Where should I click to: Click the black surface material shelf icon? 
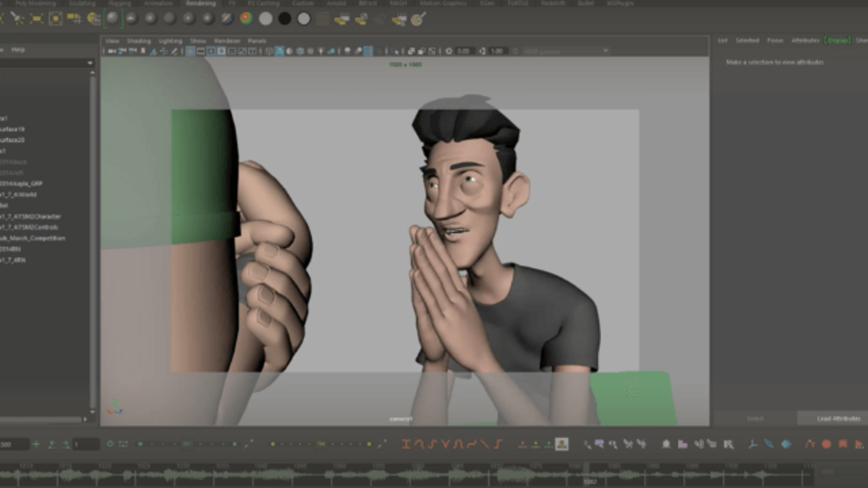(x=284, y=19)
